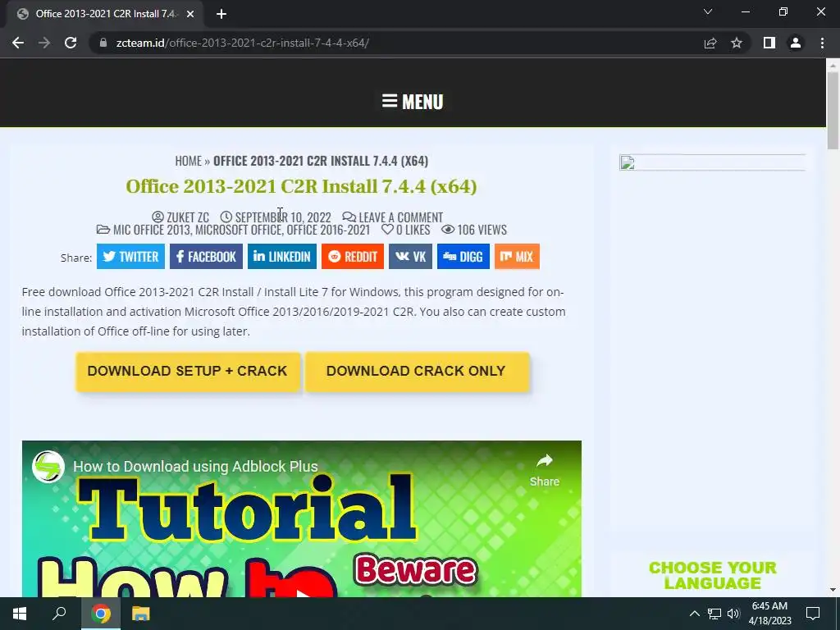Image resolution: width=840 pixels, height=630 pixels.
Task: Open the MICROSOFT OFFICE category link
Action: coord(239,230)
